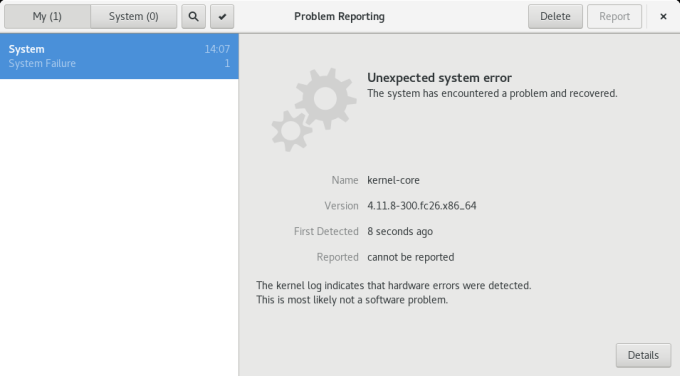Click the kernel-core name value
The height and width of the screenshot is (376, 680).
tap(393, 180)
